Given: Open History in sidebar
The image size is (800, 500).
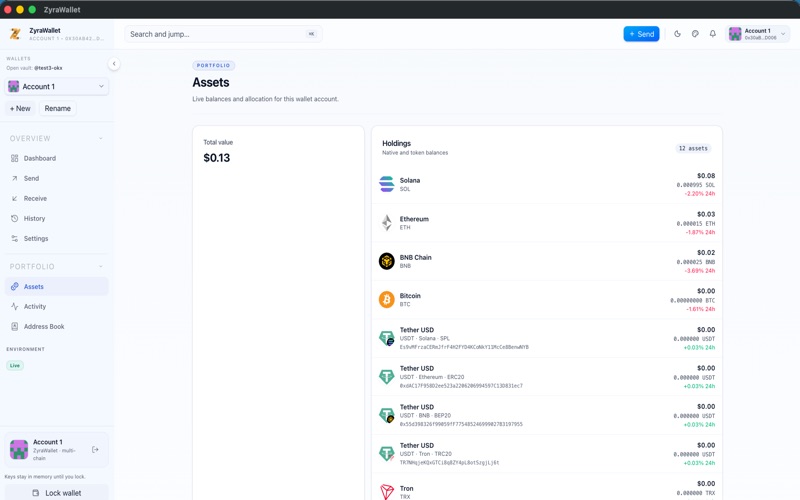Looking at the screenshot, I should [57, 218].
